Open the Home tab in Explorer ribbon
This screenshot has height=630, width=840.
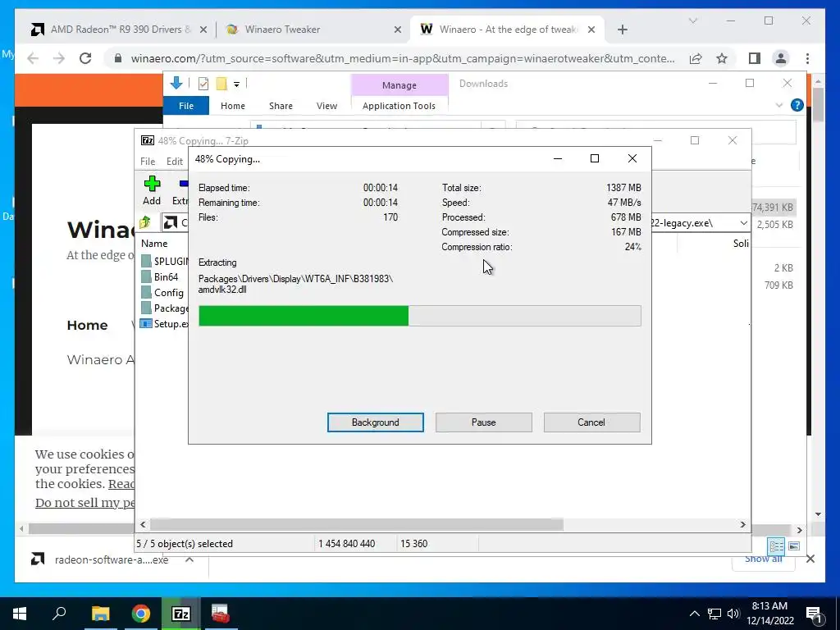coord(232,106)
